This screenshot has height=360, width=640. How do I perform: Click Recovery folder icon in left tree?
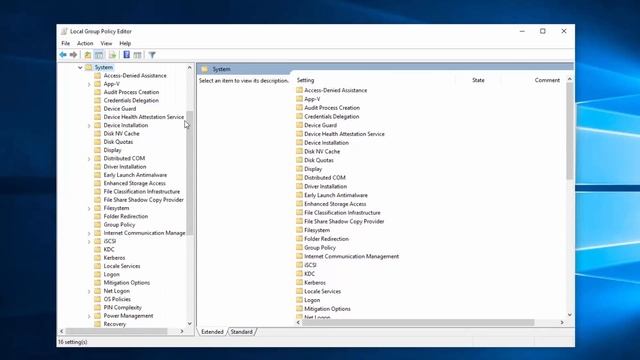tap(98, 324)
